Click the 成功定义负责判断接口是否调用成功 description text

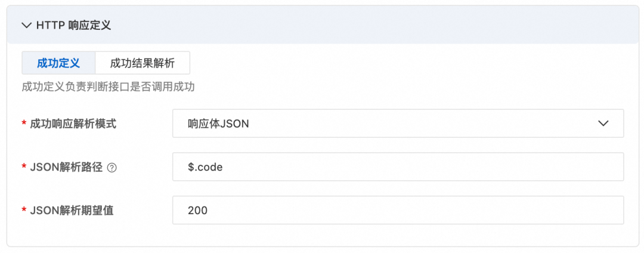[108, 87]
